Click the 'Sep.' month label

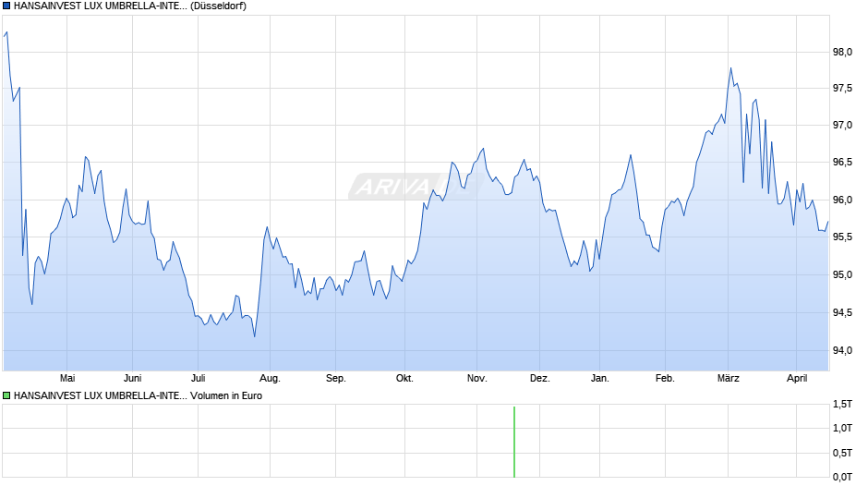click(335, 378)
